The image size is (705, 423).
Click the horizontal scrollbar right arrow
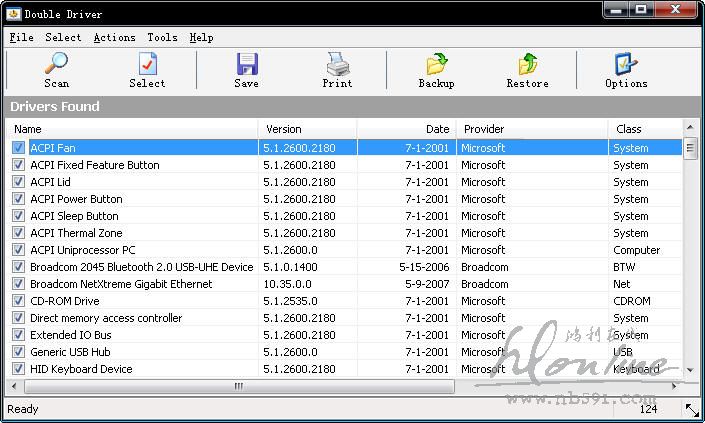(674, 386)
